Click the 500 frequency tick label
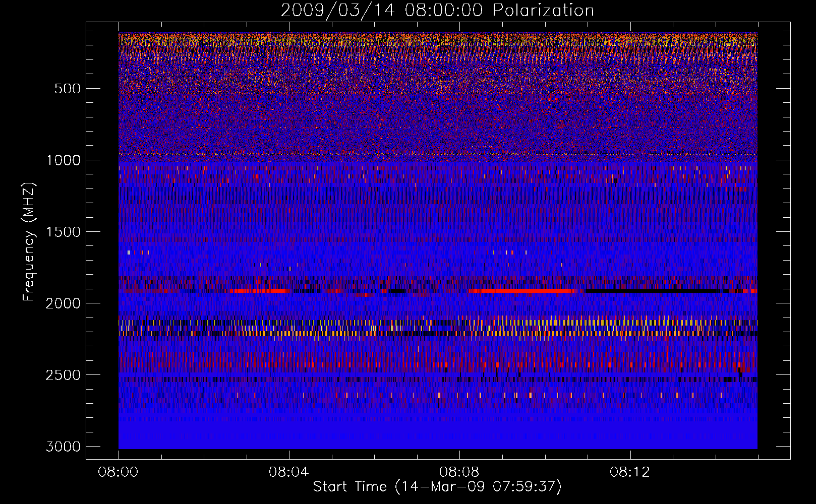This screenshot has height=504, width=816. click(68, 89)
